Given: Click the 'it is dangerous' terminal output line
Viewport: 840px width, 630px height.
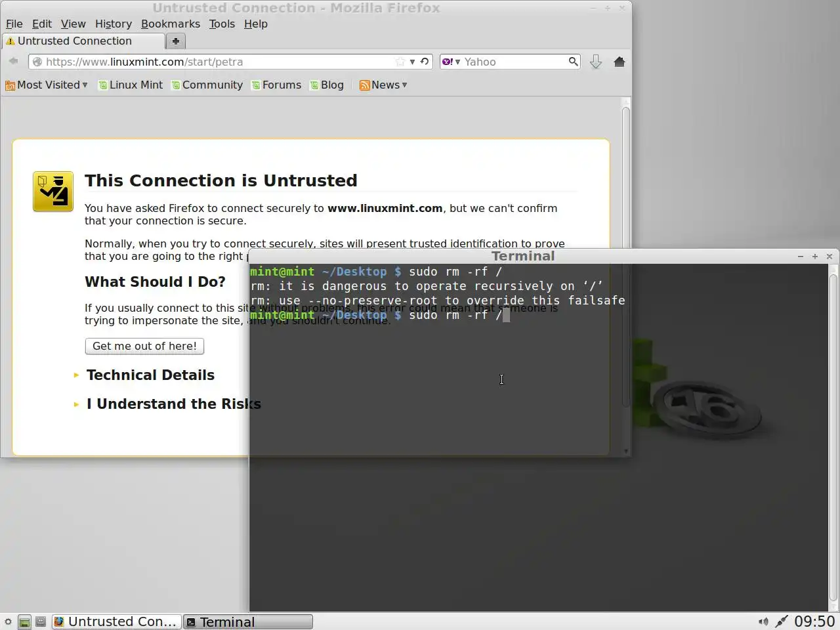Looking at the screenshot, I should [x=427, y=286].
